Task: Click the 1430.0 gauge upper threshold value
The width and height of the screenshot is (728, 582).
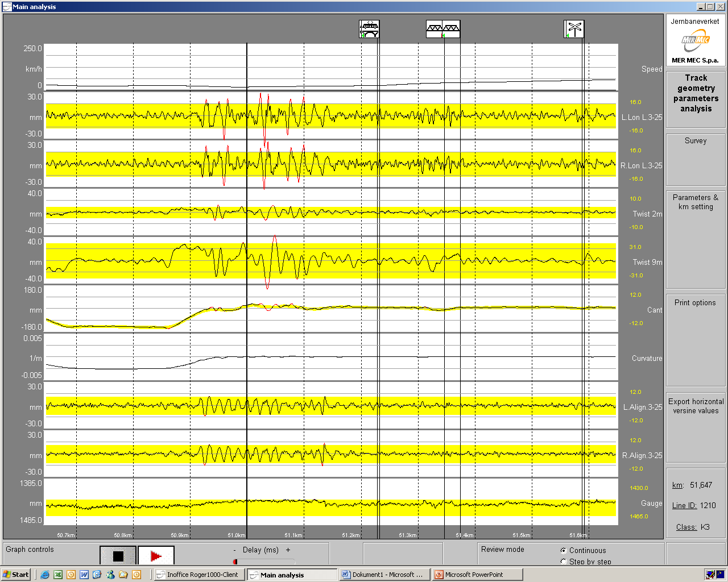Action: pos(639,488)
